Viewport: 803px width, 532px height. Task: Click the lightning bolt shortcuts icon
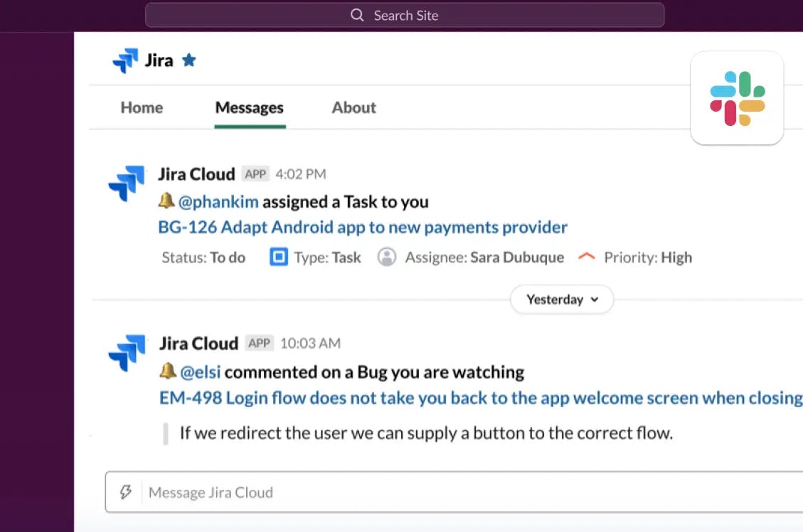126,492
